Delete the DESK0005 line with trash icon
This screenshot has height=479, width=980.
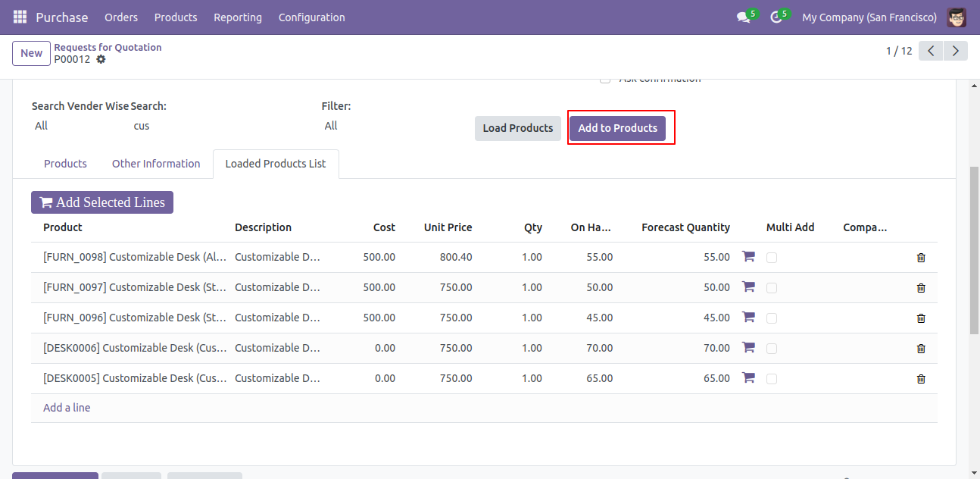[x=921, y=379]
